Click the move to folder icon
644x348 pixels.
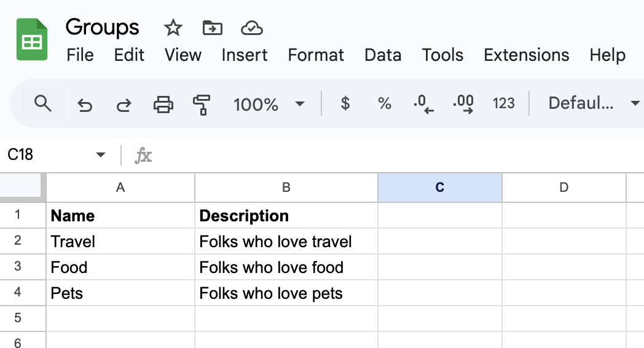click(212, 28)
